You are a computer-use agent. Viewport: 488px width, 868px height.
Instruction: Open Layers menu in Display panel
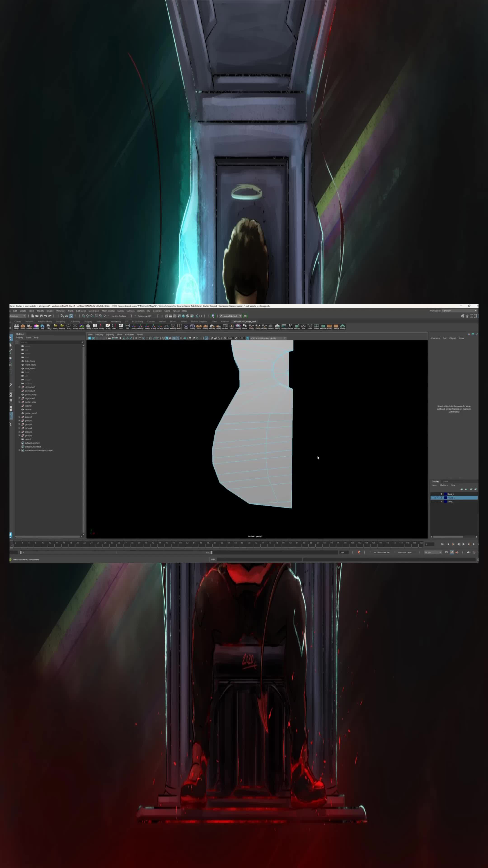pyautogui.click(x=434, y=485)
